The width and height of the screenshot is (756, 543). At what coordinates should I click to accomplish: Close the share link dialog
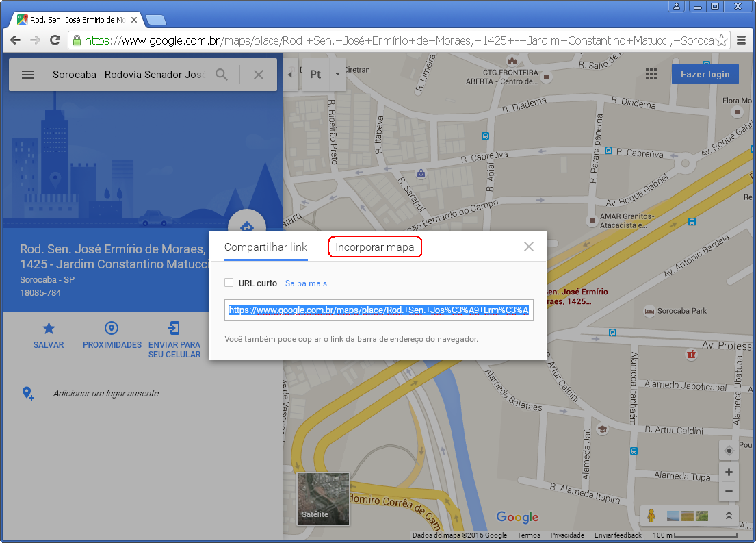tap(528, 247)
